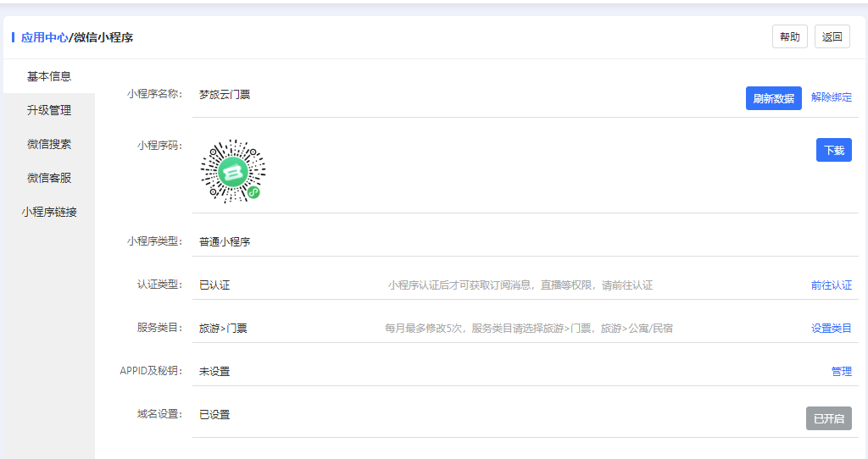This screenshot has width=868, height=459.
Task: Select the 梦旅云门票 name text
Action: tap(225, 95)
